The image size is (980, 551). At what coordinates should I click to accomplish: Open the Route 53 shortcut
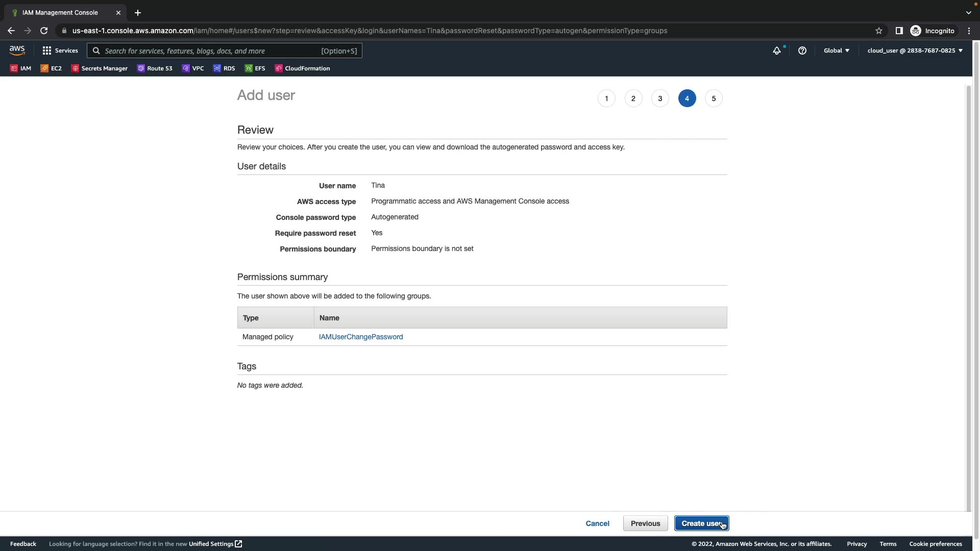tap(155, 68)
